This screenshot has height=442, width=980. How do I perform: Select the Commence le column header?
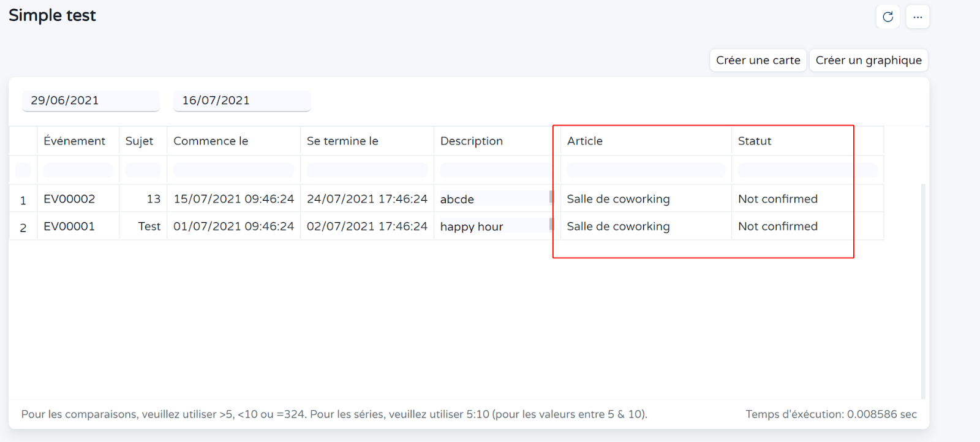click(211, 141)
